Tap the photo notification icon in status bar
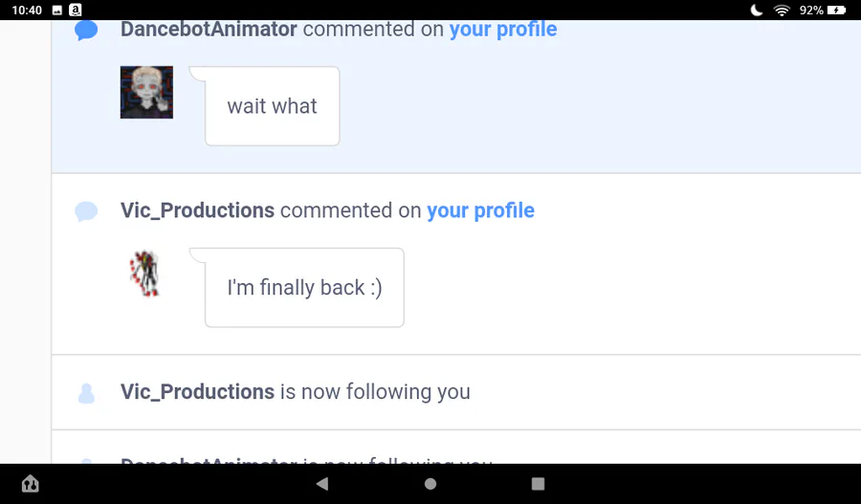Image resolution: width=861 pixels, height=504 pixels. [x=56, y=10]
